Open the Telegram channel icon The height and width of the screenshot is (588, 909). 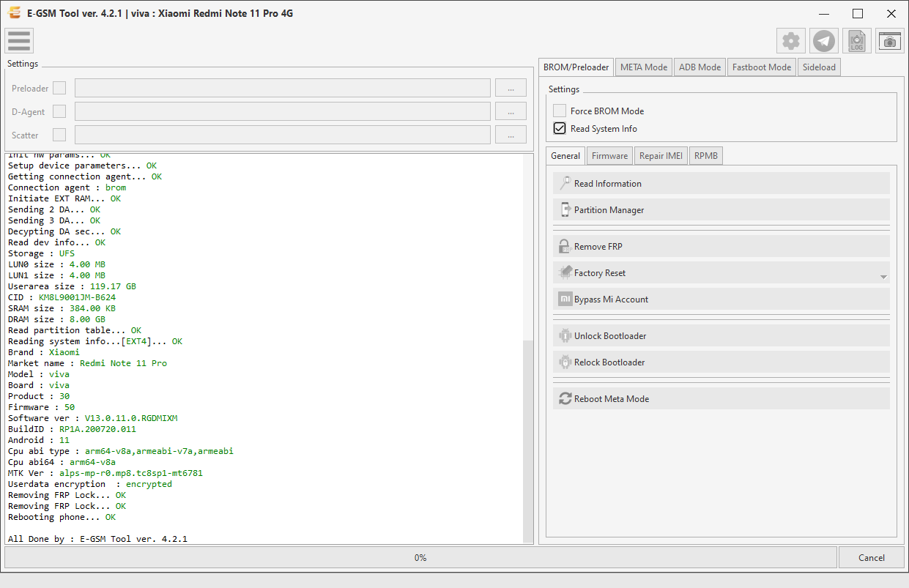click(824, 41)
